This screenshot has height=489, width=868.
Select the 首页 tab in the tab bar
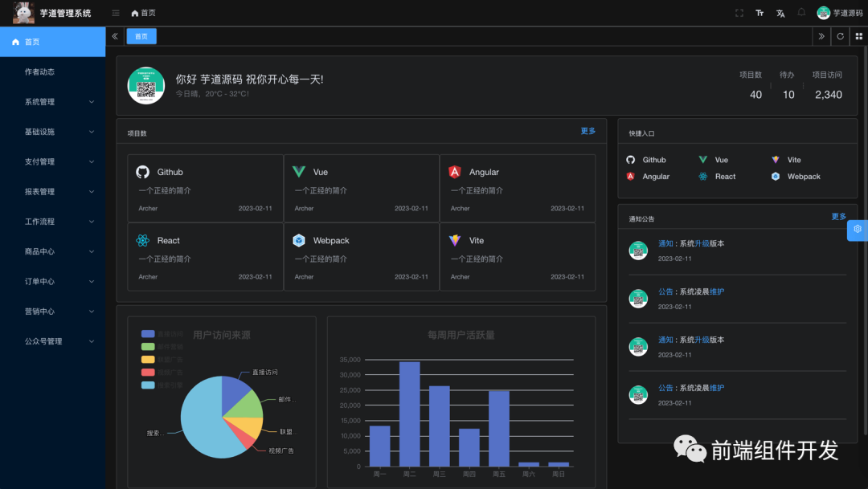click(x=141, y=36)
